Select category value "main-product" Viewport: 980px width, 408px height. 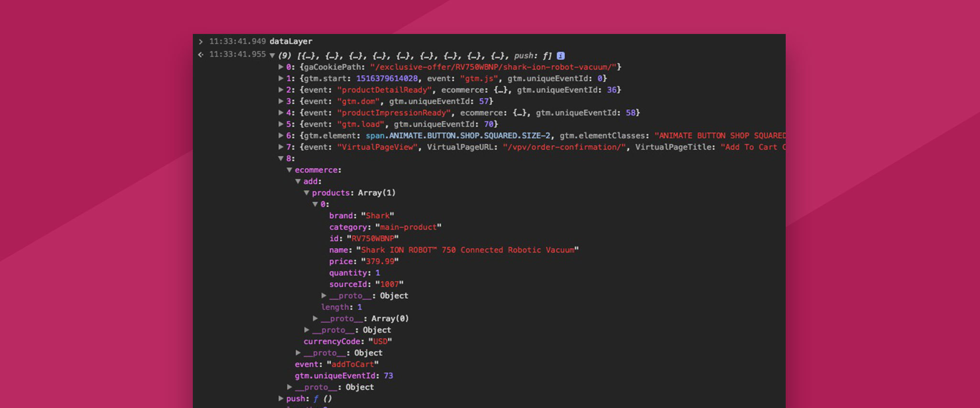tap(408, 227)
